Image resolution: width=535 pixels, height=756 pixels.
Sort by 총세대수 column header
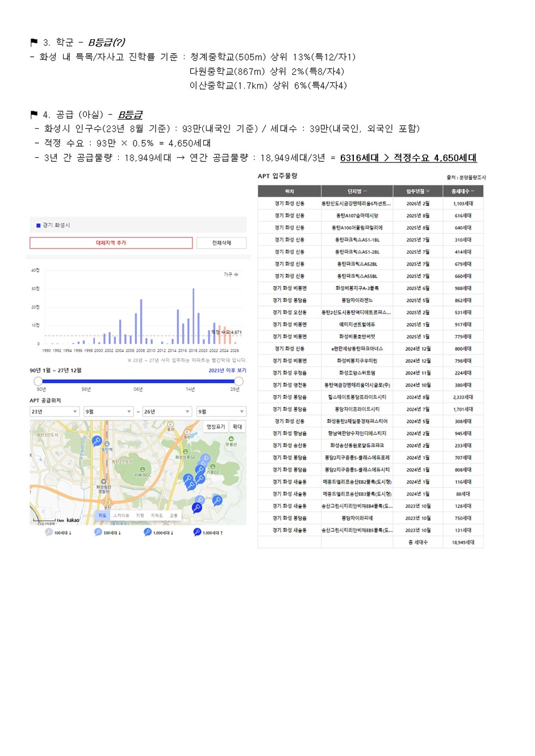pos(462,191)
